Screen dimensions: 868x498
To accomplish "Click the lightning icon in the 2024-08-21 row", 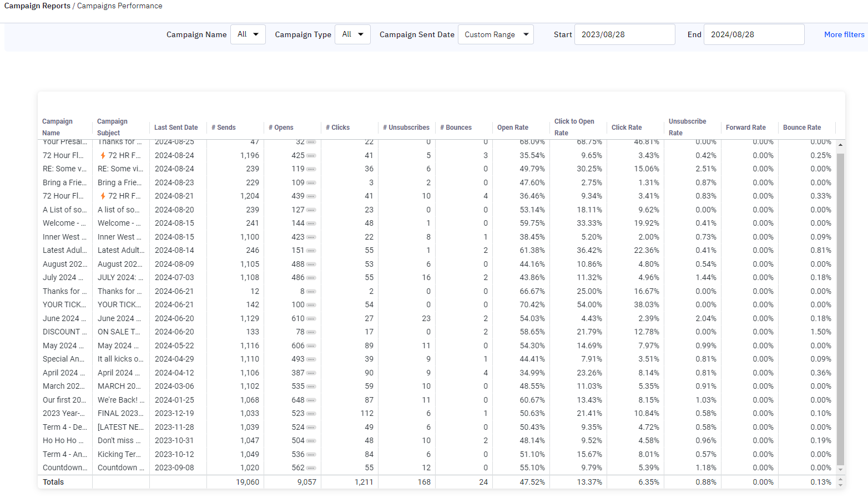I will [x=103, y=196].
